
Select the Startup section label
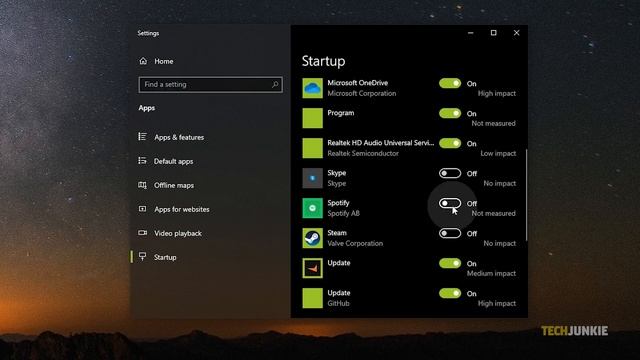point(165,257)
